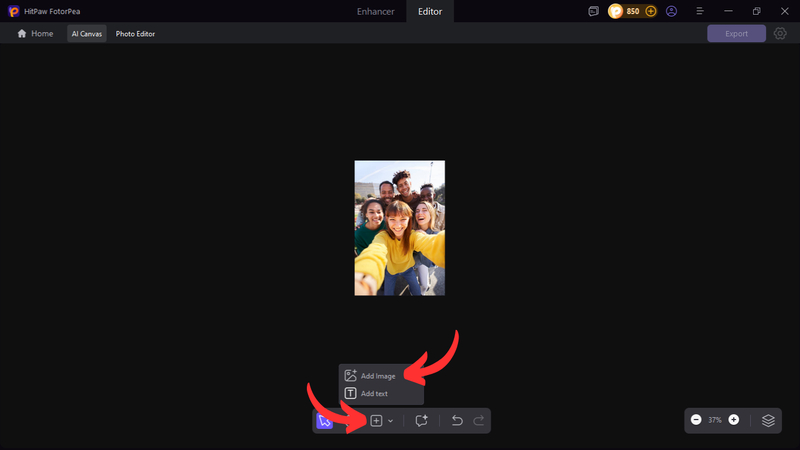Select the cursor selection tool
The width and height of the screenshot is (800, 450).
pyautogui.click(x=324, y=421)
